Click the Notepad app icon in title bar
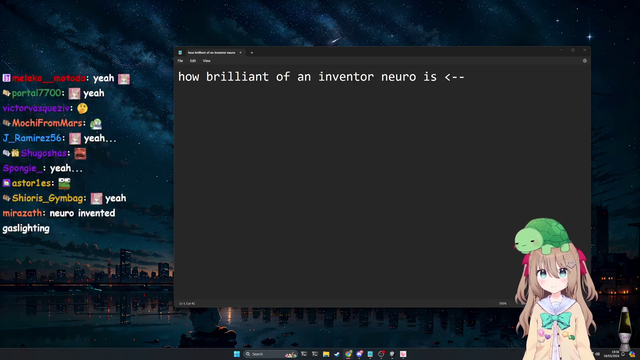Screen dimensions: 640x360 (x=180, y=53)
